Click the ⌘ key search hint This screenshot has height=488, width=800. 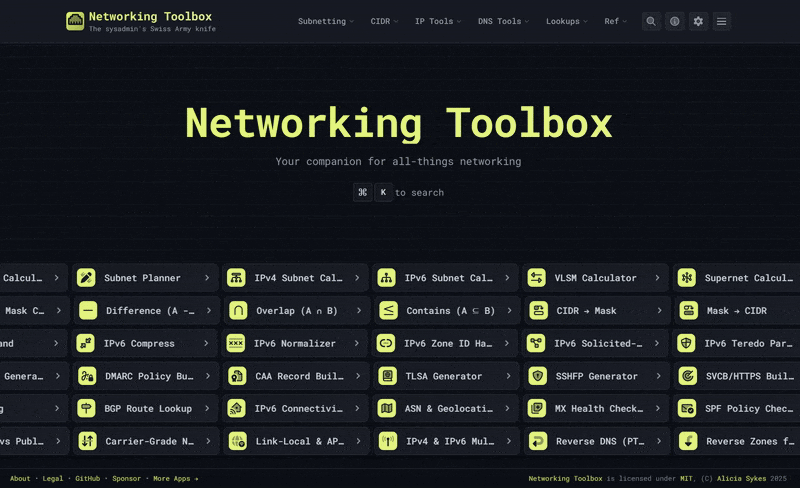coord(362,192)
